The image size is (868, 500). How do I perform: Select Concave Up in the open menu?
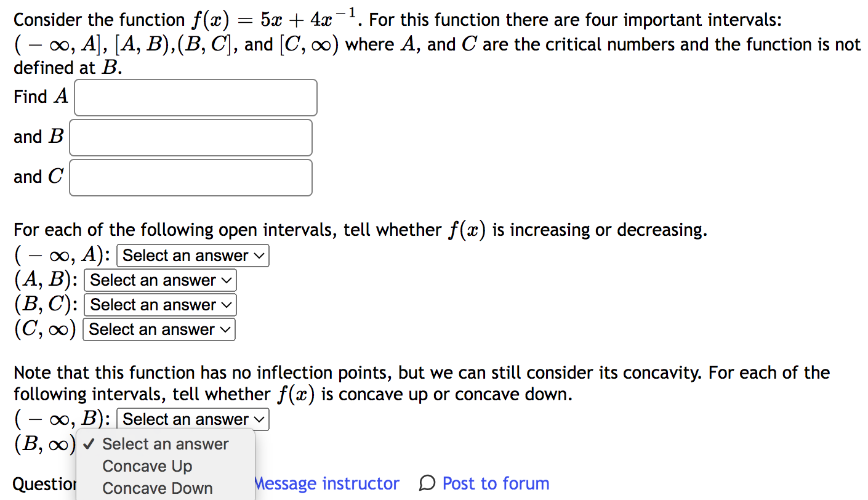(147, 466)
